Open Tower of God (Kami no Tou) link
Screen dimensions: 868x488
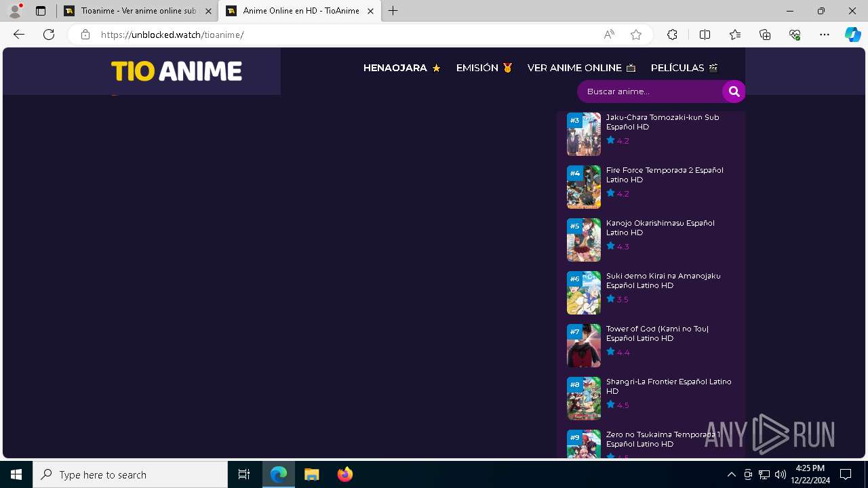(657, 333)
